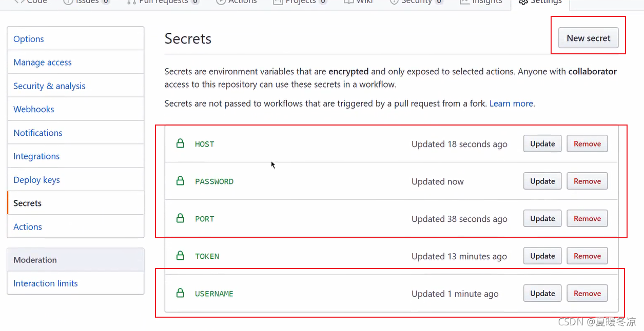The height and width of the screenshot is (331, 644).
Task: Open Deploy keys settings
Action: point(75,180)
